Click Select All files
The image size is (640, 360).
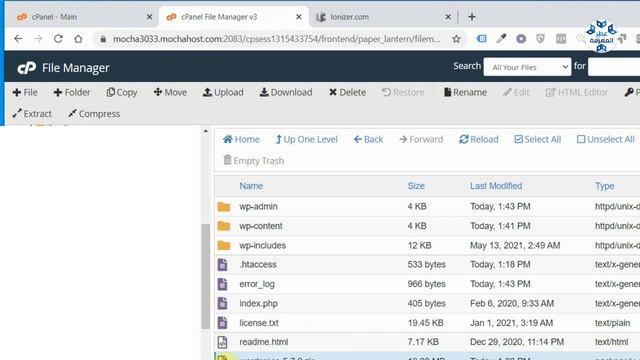[538, 139]
